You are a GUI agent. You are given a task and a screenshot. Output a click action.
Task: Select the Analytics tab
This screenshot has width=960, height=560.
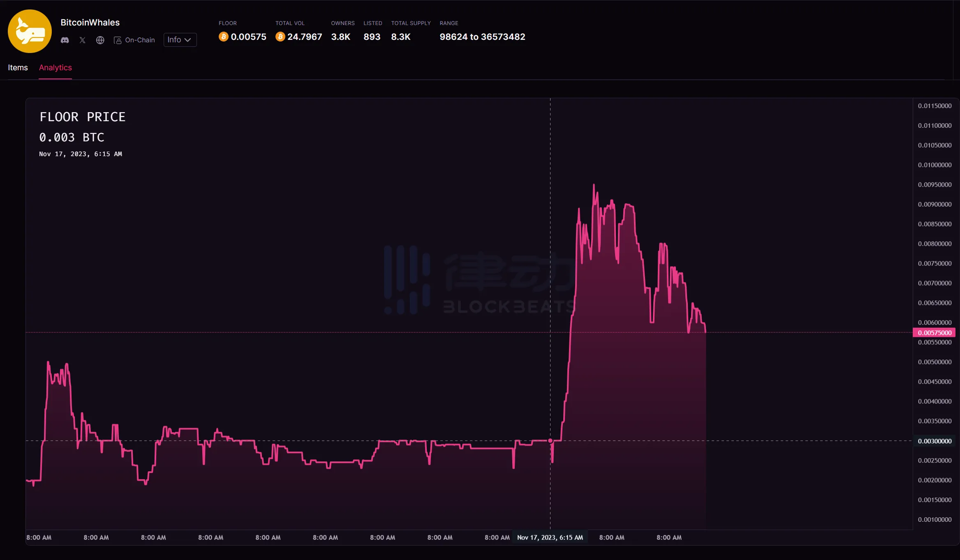coord(55,68)
